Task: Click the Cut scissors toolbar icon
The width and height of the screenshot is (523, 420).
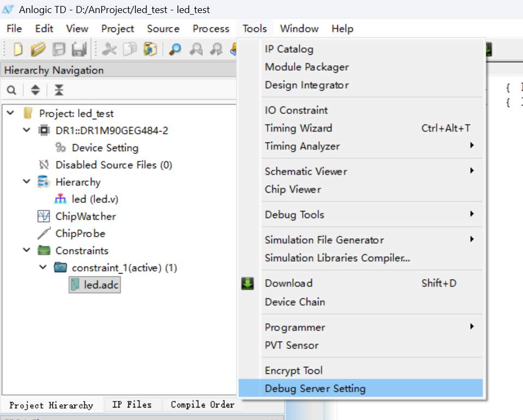Action: 109,49
